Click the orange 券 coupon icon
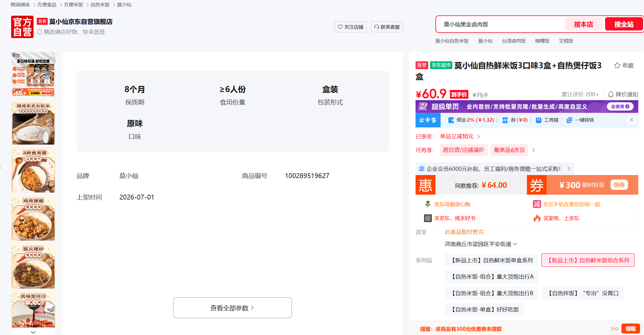This screenshot has width=644, height=335. (x=537, y=185)
